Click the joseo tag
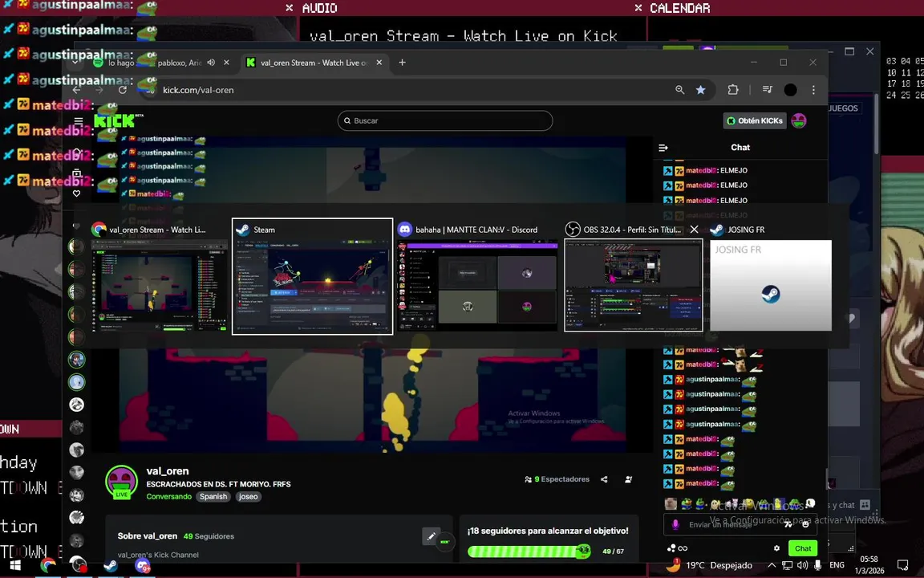The height and width of the screenshot is (578, 924). pos(248,497)
